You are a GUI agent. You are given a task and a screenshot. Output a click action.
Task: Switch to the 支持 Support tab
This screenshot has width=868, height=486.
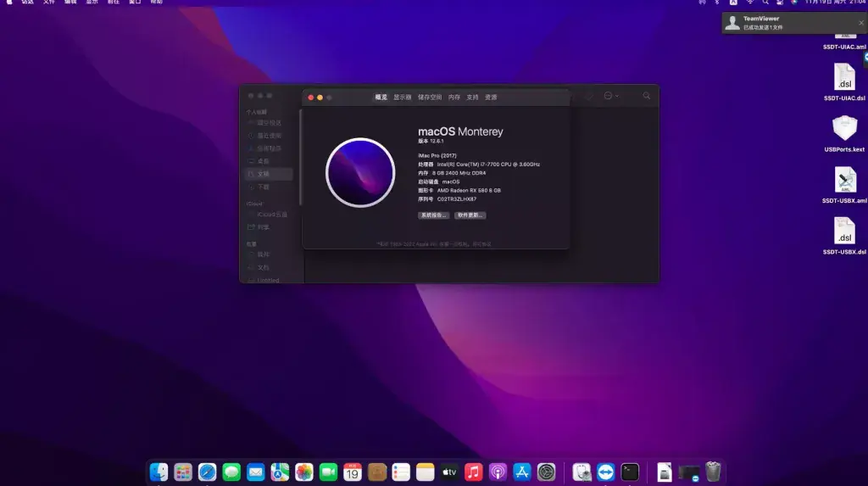pyautogui.click(x=472, y=97)
